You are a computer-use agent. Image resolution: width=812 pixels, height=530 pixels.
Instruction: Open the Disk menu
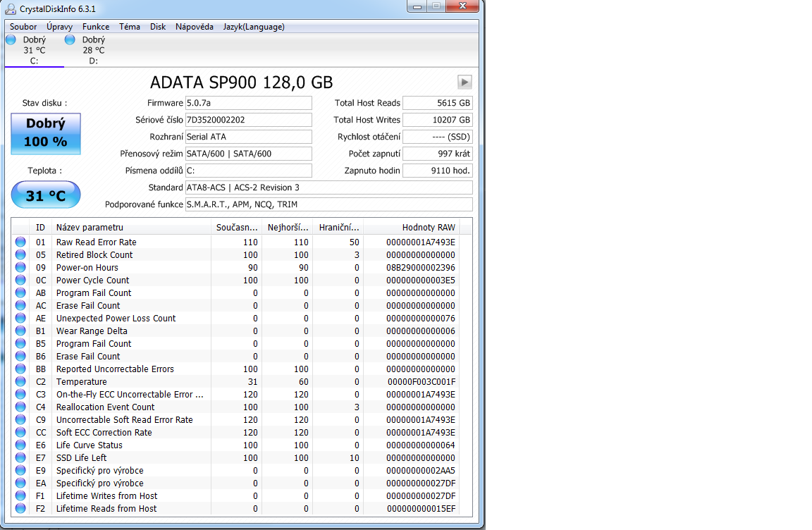click(158, 27)
